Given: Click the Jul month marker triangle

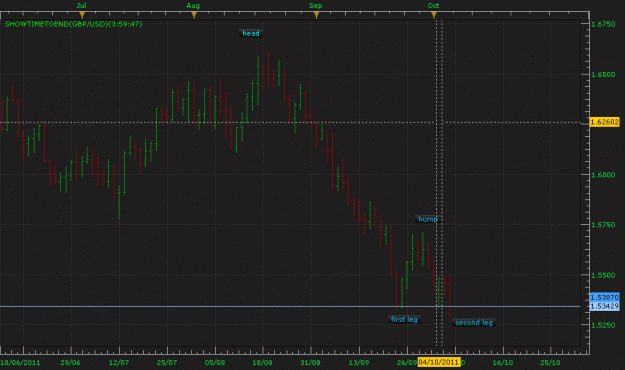Looking at the screenshot, I should (82, 15).
